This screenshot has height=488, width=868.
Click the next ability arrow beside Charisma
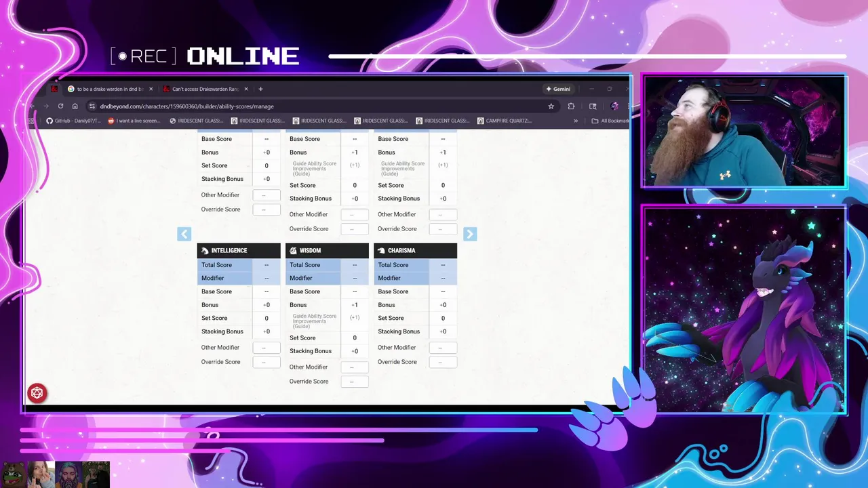click(470, 234)
